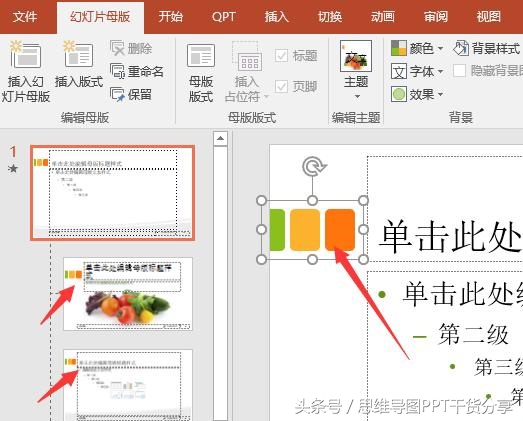
Task: Click the Fonts (字体) icon
Action: [399, 71]
